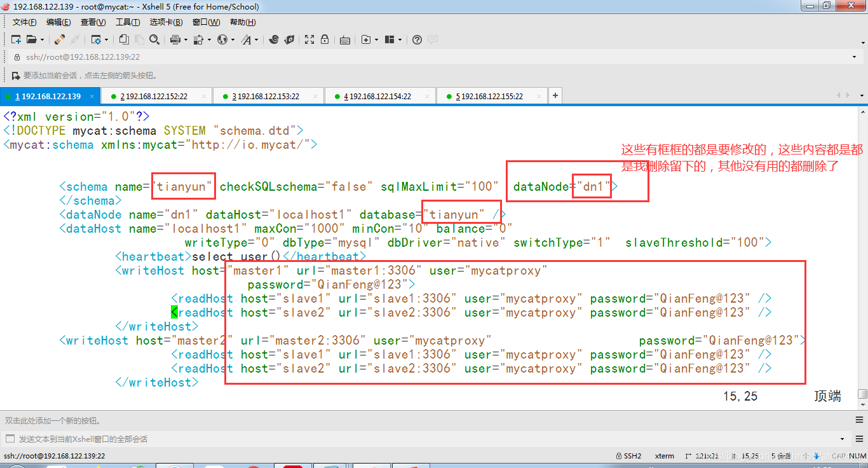The image size is (868, 468).
Task: Switch to tab 3 192.168.122.153:22
Action: 268,96
